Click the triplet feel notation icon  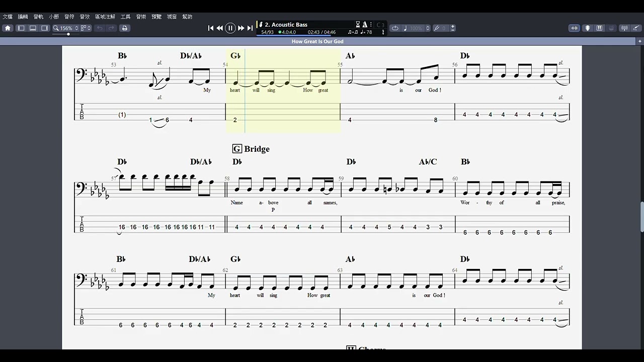coord(353,32)
